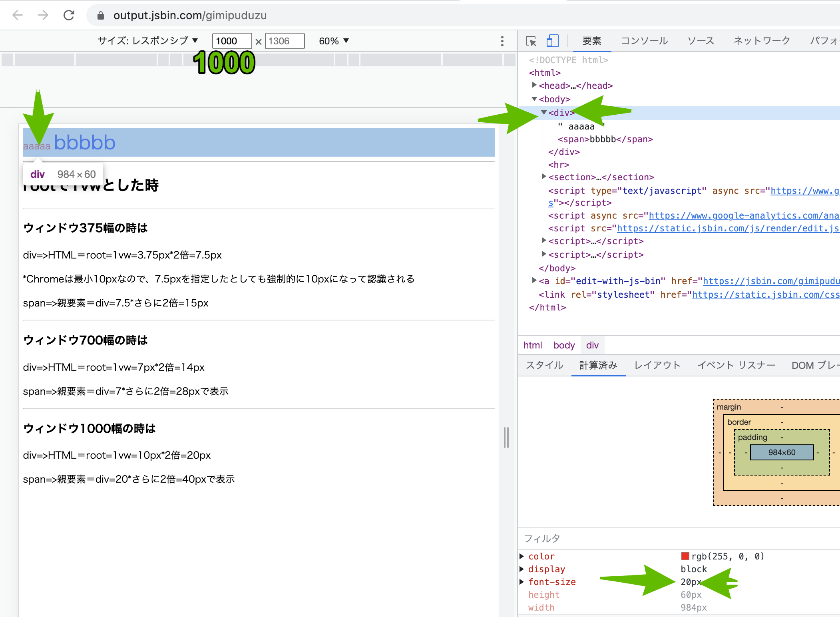Click the browser forward arrow

click(43, 15)
